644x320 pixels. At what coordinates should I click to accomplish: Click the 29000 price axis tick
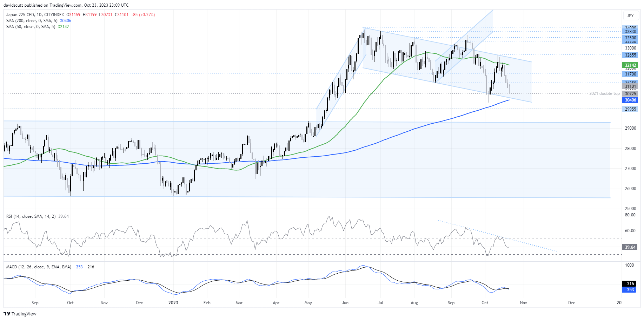(630, 128)
